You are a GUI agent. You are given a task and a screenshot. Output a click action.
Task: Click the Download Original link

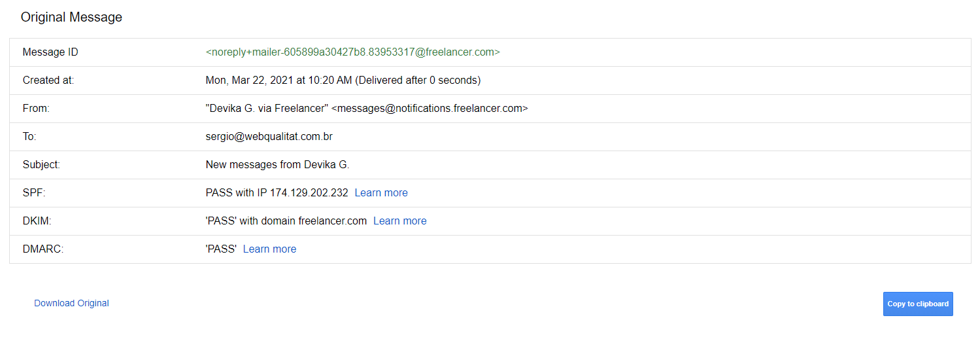click(71, 304)
